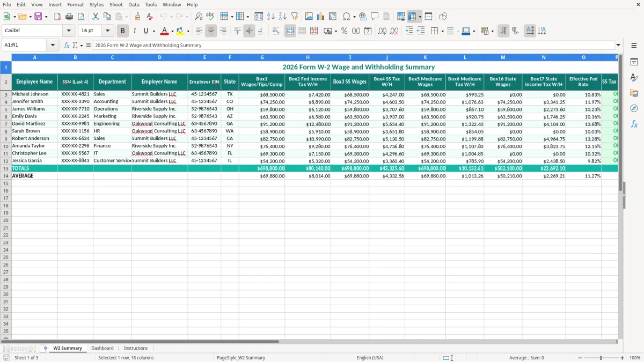Open the Conditional Formatting dropdown arrow
Image resolution: width=644 pixels, height=362 pixels.
[x=493, y=31]
